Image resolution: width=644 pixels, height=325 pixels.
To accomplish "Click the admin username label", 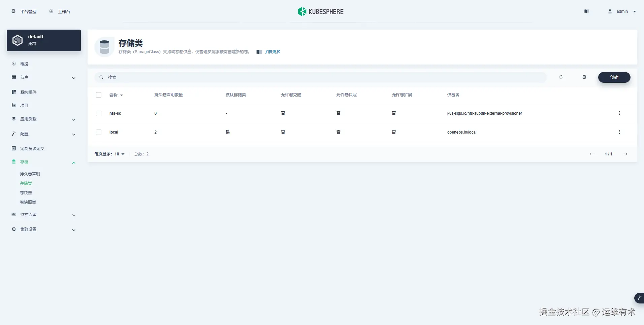I will click(622, 11).
